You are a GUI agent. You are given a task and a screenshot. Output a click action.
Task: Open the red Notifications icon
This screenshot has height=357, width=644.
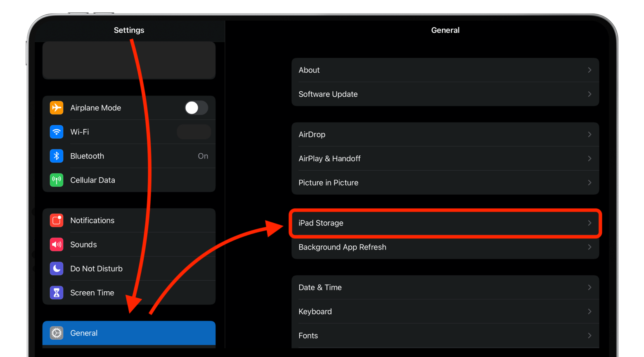point(57,221)
